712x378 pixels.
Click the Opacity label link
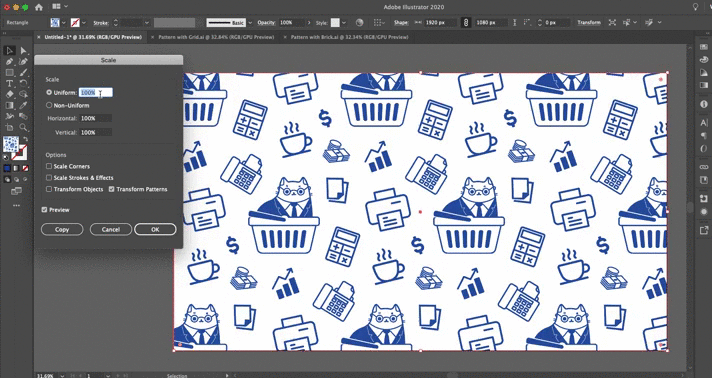click(x=266, y=22)
